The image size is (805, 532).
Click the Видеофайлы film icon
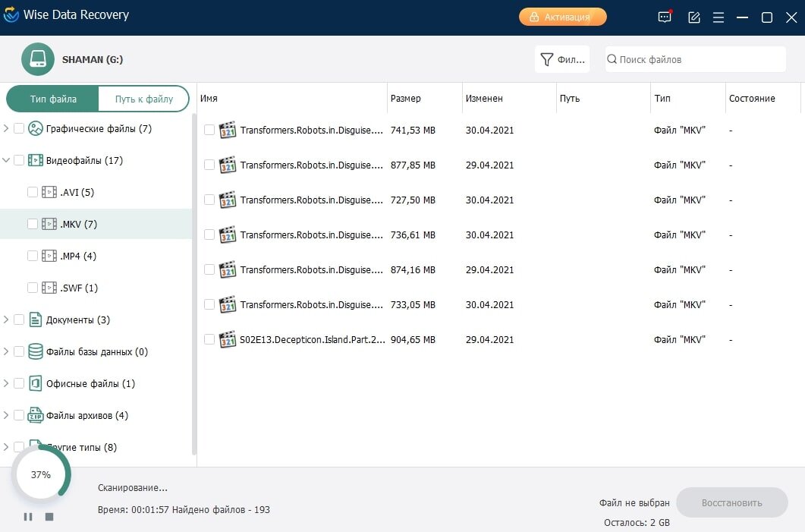click(36, 160)
